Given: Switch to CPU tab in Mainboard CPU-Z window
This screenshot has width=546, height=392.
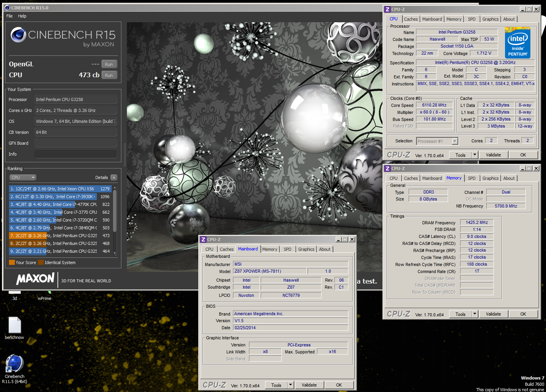Looking at the screenshot, I should tap(209, 249).
